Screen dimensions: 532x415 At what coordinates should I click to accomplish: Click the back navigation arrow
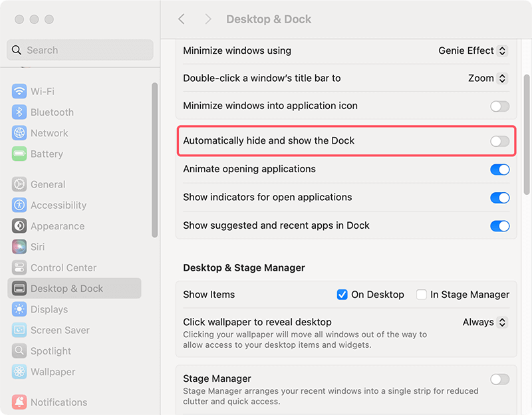182,19
